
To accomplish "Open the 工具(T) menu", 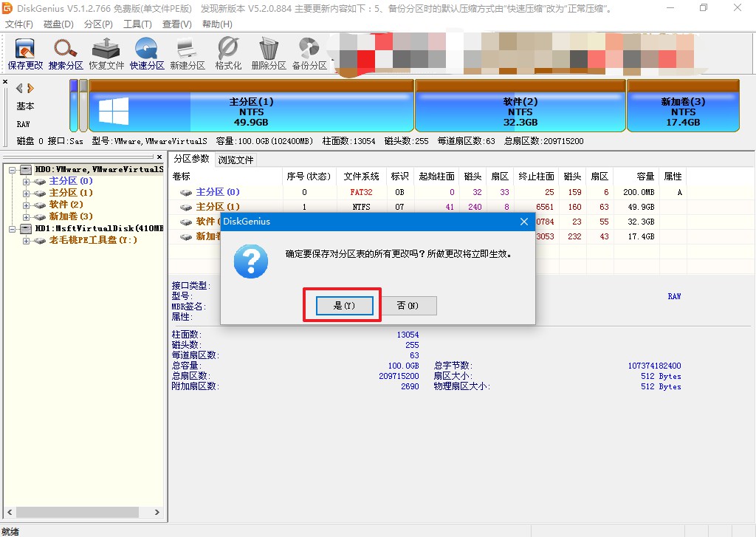I will pos(137,24).
